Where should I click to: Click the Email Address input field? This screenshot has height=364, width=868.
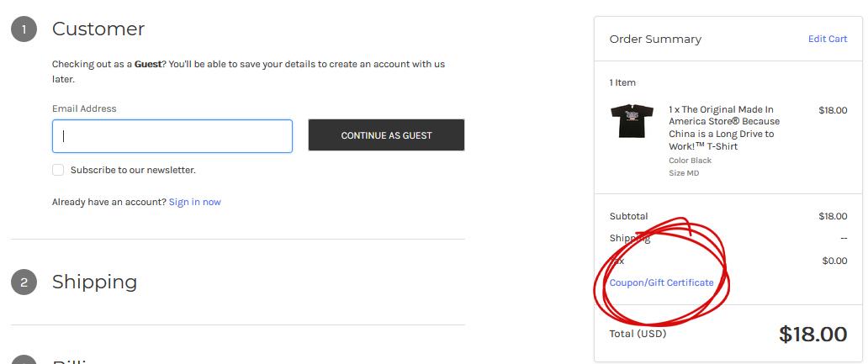point(172,136)
